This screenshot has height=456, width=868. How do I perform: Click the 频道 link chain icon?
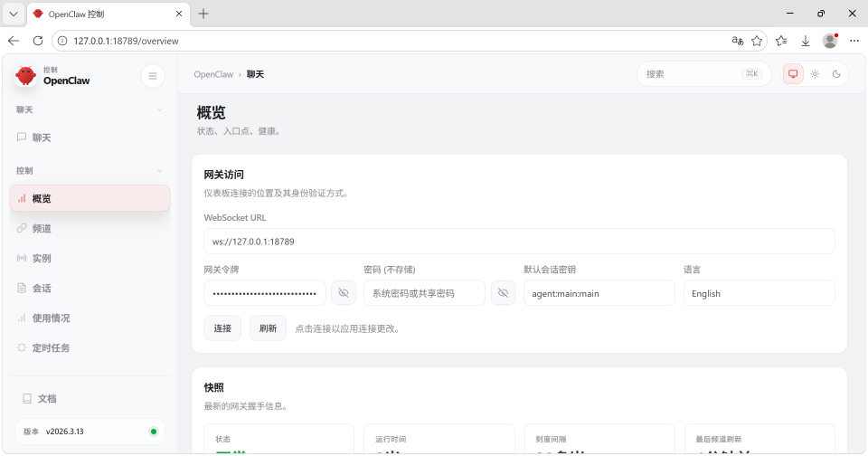click(x=22, y=228)
